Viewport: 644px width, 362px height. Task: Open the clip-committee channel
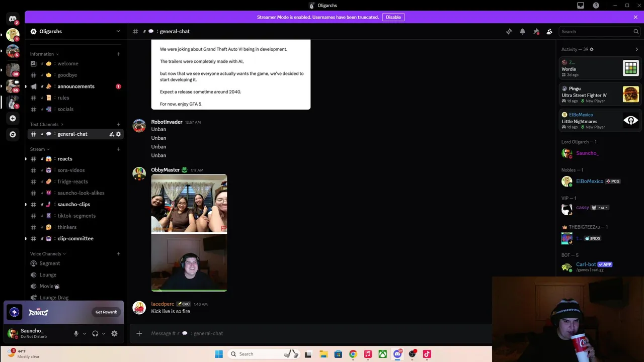point(75,238)
